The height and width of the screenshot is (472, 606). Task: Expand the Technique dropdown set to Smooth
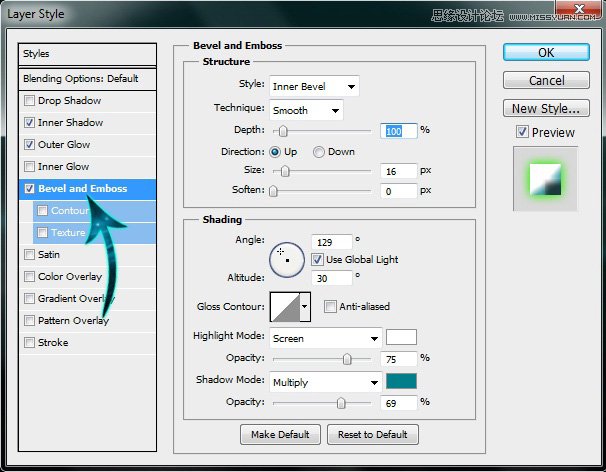(305, 110)
